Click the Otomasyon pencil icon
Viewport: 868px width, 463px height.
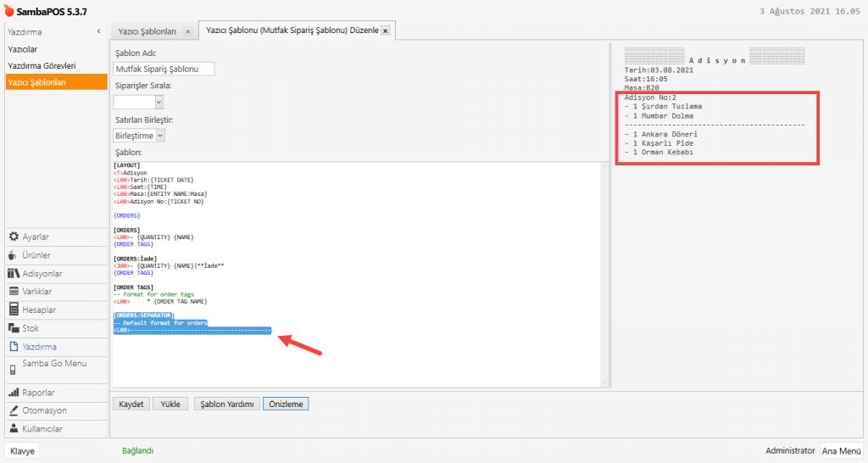14,410
